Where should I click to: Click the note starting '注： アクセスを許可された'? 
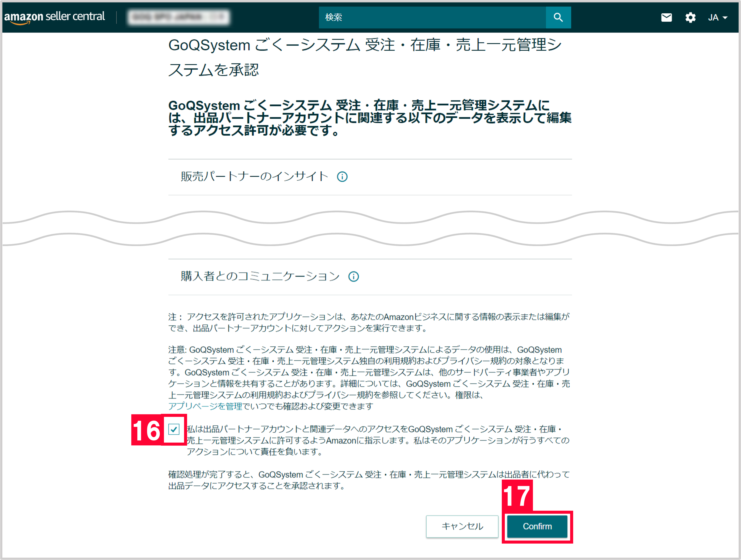(369, 322)
